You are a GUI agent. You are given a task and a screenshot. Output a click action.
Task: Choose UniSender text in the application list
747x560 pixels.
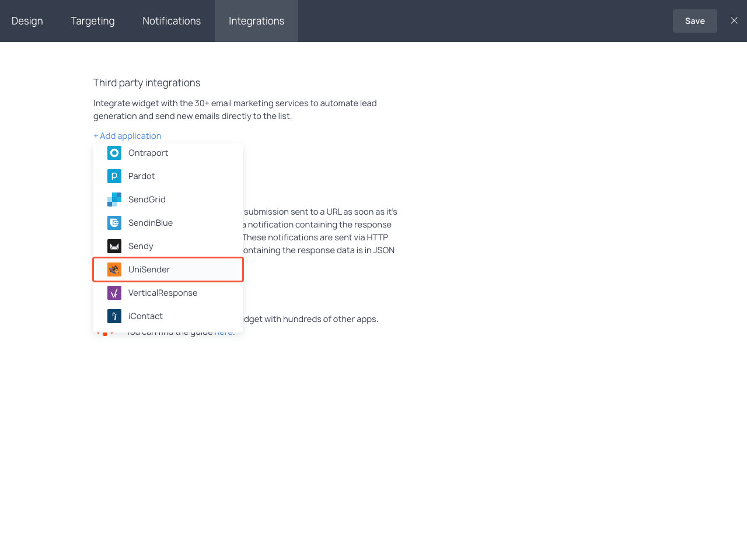[x=149, y=269]
